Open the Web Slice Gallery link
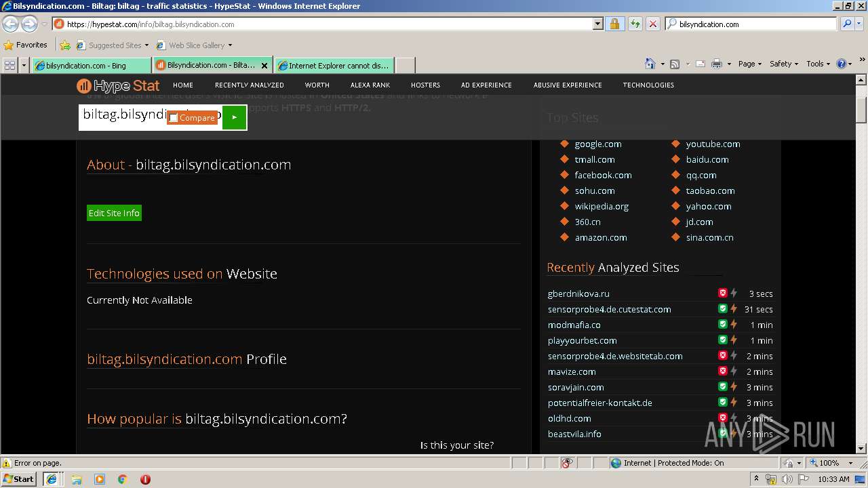868x488 pixels. pyautogui.click(x=194, y=45)
